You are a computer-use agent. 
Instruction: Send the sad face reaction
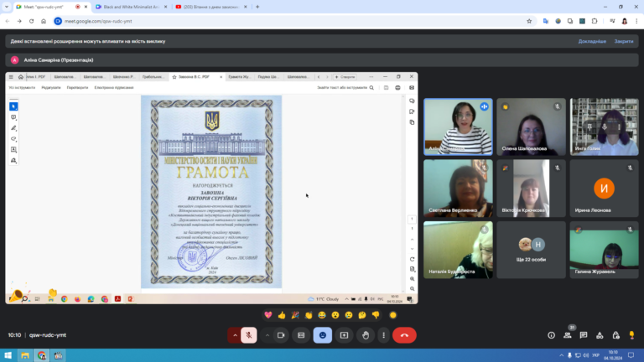click(349, 315)
